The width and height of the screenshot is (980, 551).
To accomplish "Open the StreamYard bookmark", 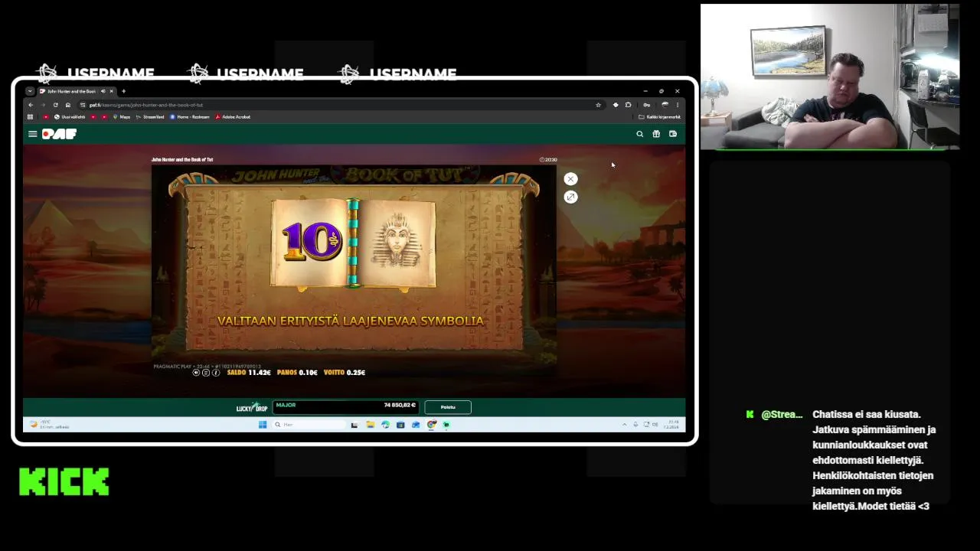I will pos(150,117).
